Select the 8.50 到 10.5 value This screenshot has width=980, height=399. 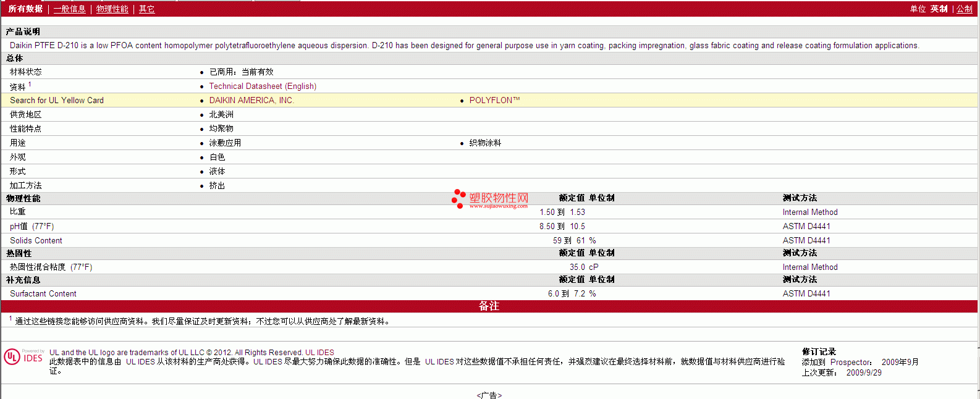pyautogui.click(x=562, y=226)
